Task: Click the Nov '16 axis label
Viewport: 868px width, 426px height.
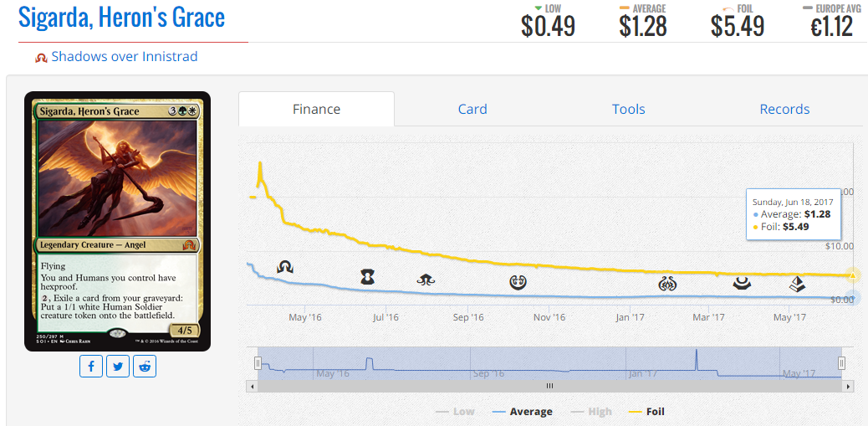Action: 549,317
